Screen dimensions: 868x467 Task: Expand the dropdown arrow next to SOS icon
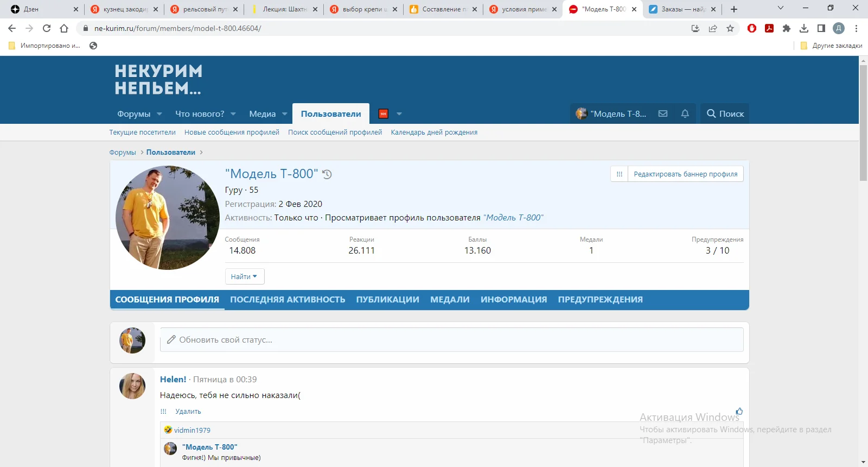coord(399,114)
